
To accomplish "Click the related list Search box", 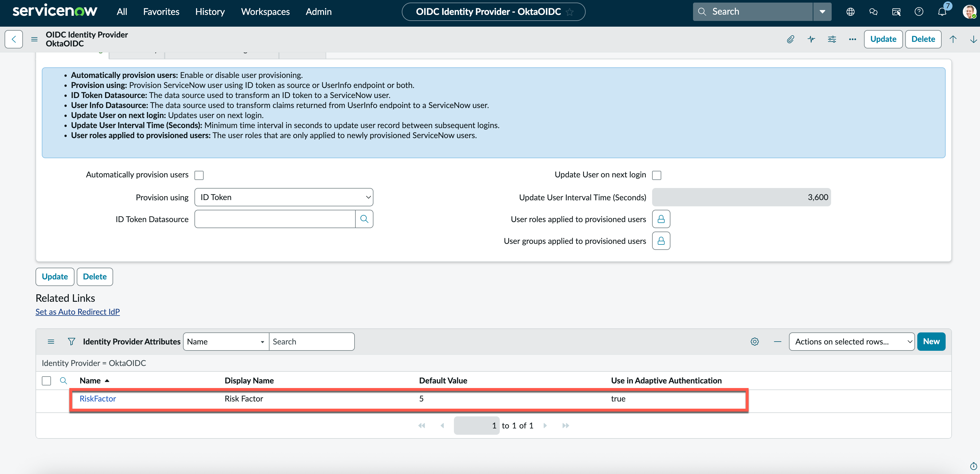I will tap(312, 342).
